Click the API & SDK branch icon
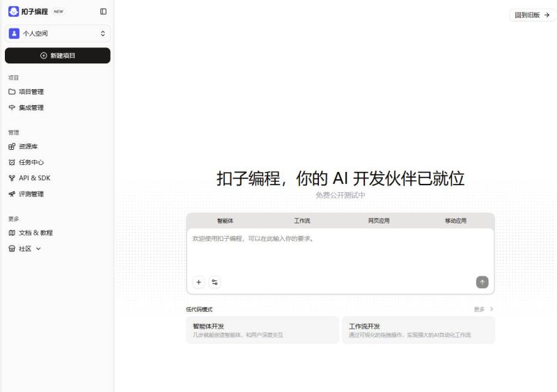The width and height of the screenshot is (557, 392). click(x=12, y=178)
